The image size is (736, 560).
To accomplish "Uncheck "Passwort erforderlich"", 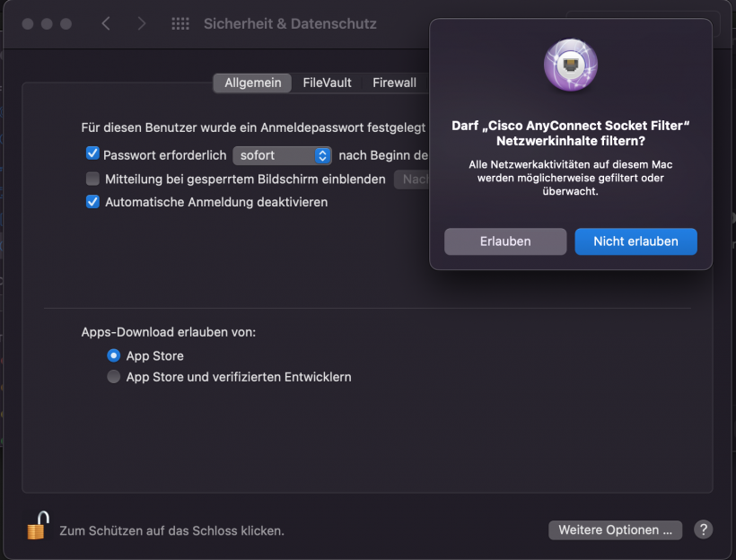I will click(92, 153).
